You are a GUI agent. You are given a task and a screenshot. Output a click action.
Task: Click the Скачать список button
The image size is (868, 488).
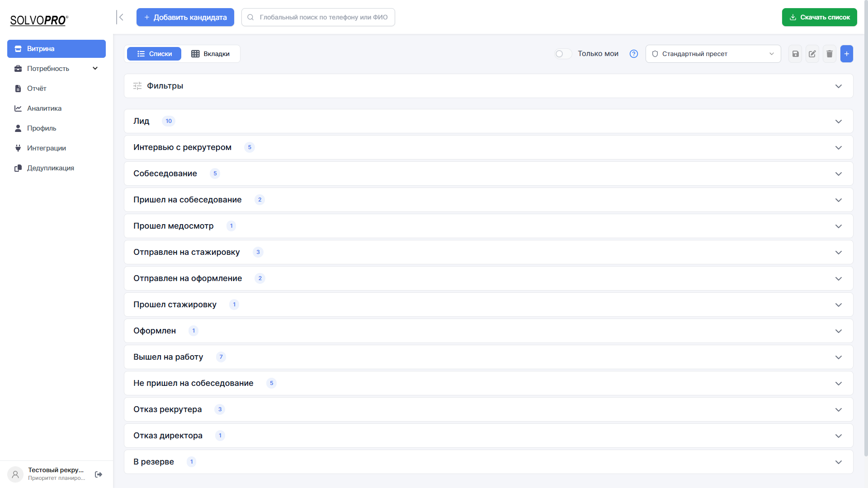tap(819, 17)
